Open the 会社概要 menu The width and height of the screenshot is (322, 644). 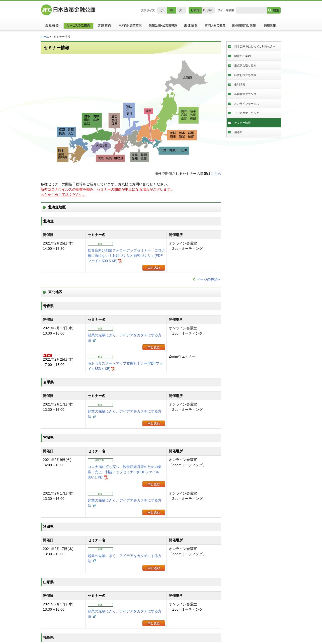(52, 26)
